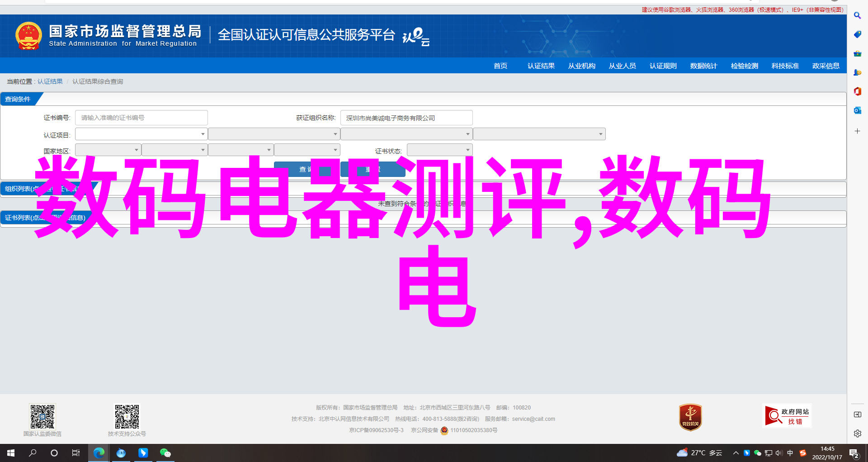Screen dimensions: 868x462
Task: Open the 政采信息 navigation item
Action: pyautogui.click(x=826, y=66)
